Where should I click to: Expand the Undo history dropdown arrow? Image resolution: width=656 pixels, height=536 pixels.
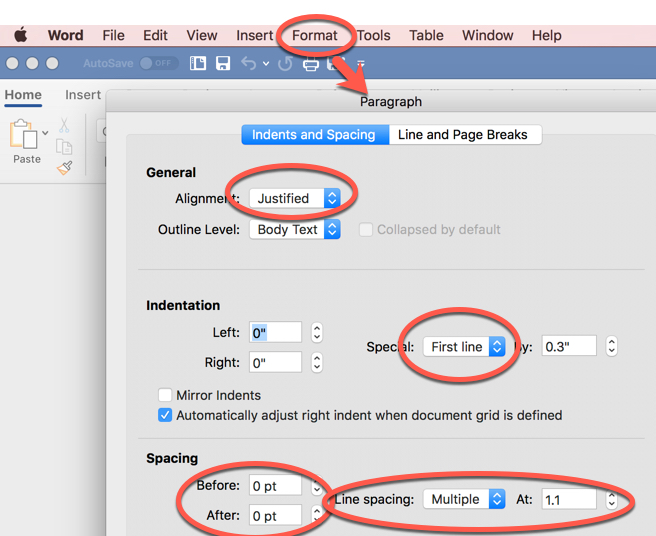click(266, 64)
